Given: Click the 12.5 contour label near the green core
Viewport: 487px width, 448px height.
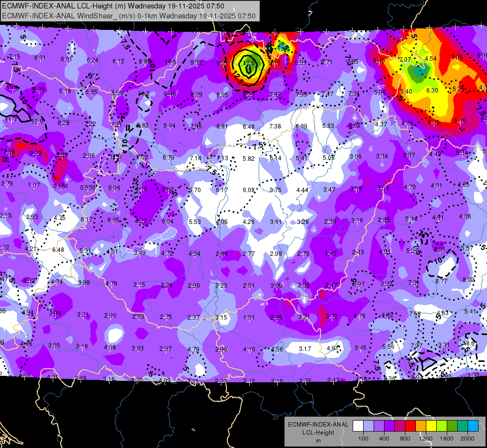Looking at the screenshot, I should point(237,78).
